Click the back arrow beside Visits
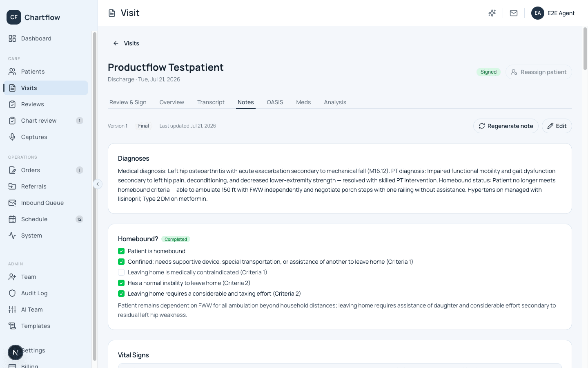The image size is (588, 368). coord(116,43)
